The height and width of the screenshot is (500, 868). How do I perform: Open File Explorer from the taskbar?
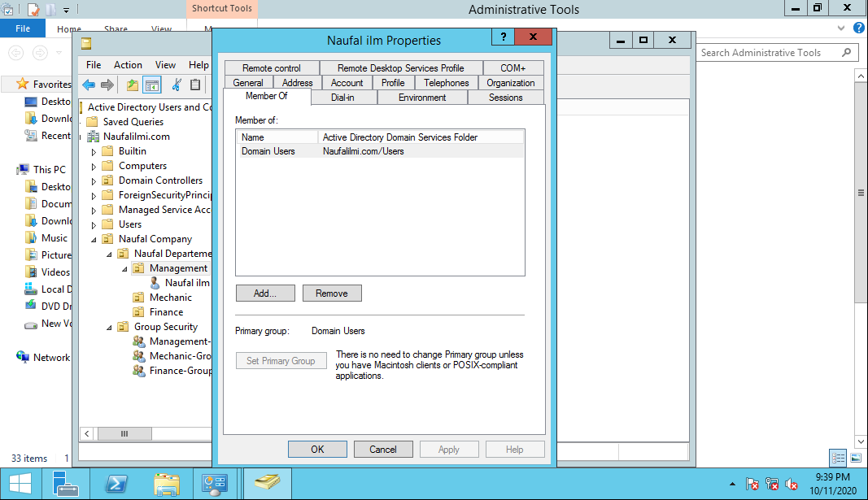click(x=167, y=484)
